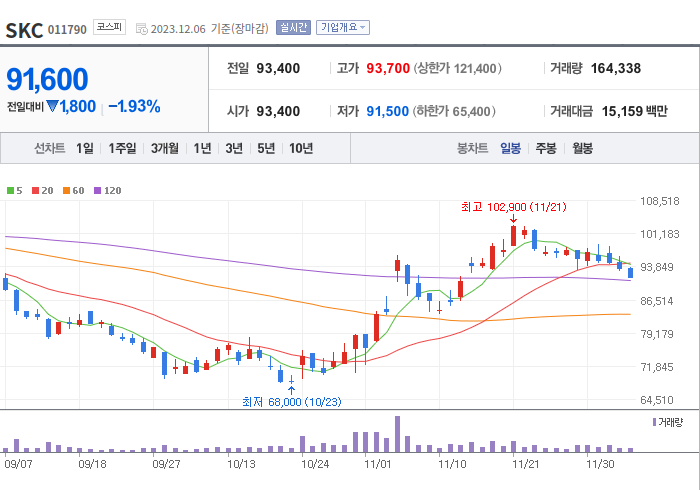Click the 93,849 price axis label
This screenshot has height=490, width=700.
(x=657, y=267)
